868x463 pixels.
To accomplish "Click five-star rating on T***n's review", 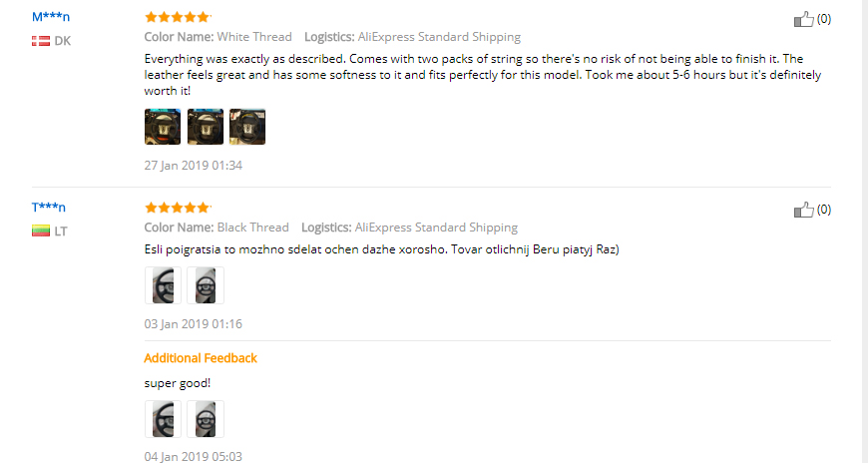I will 178,208.
